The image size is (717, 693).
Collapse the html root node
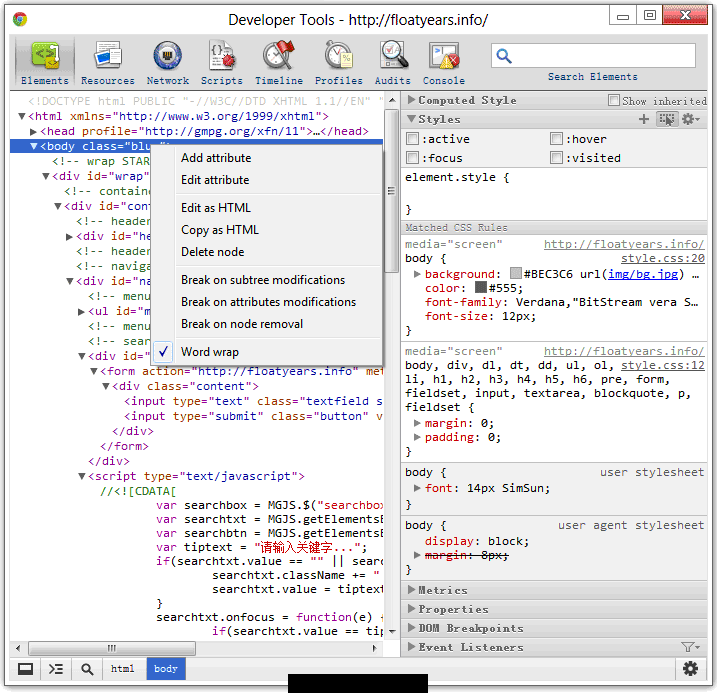click(x=21, y=116)
